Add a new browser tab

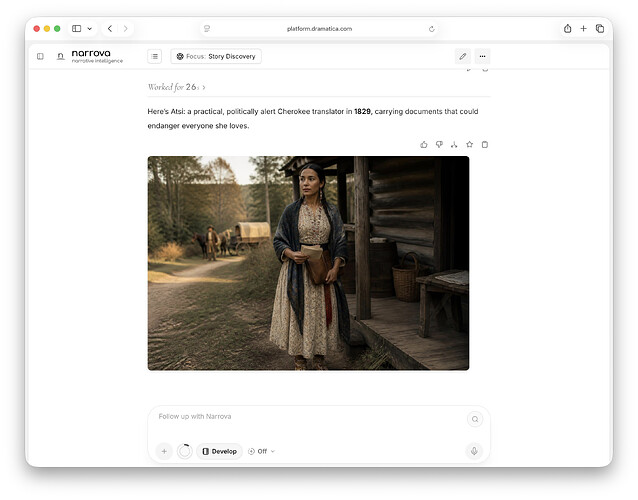pyautogui.click(x=583, y=28)
